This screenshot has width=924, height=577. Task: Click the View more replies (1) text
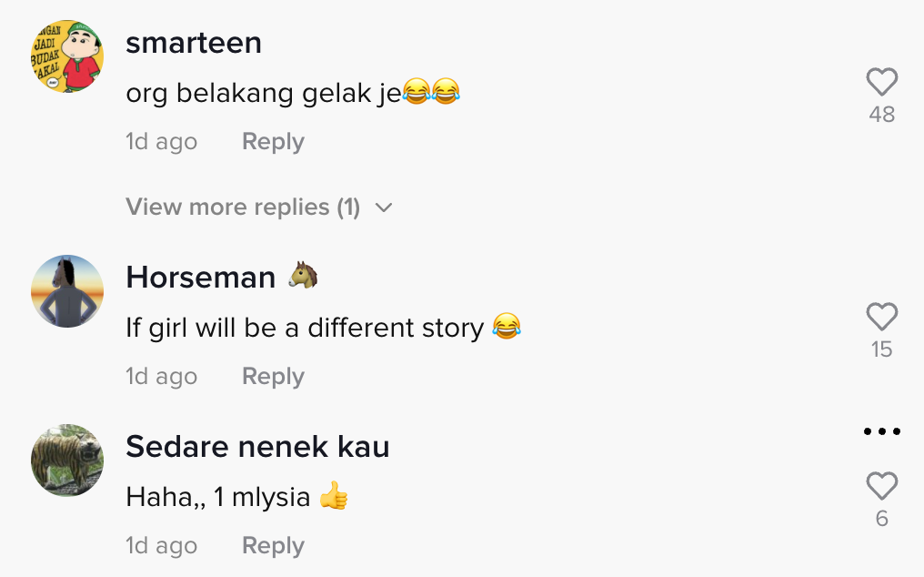[x=243, y=208]
